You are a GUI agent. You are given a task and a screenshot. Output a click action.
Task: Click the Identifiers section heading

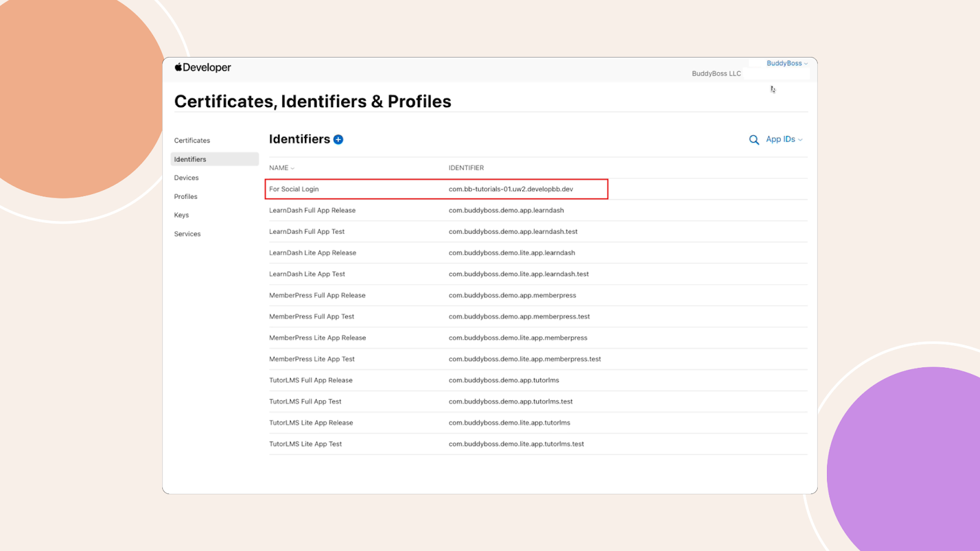300,140
